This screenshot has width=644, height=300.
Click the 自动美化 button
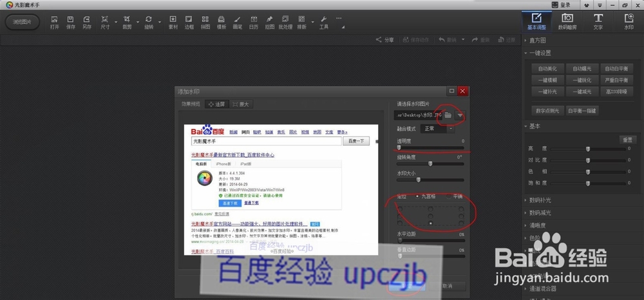coord(547,69)
